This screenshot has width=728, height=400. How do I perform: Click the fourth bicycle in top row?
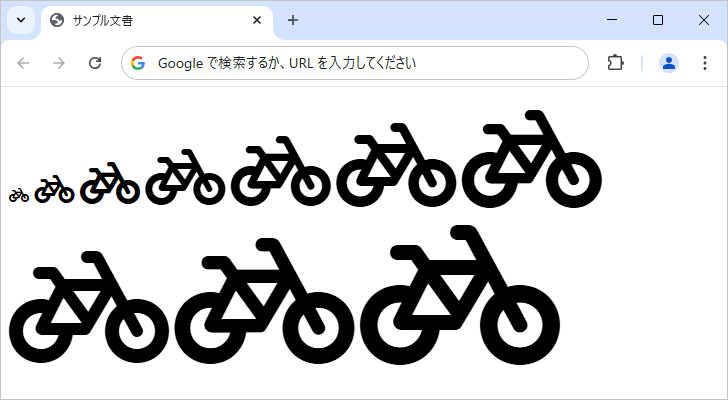pyautogui.click(x=184, y=178)
